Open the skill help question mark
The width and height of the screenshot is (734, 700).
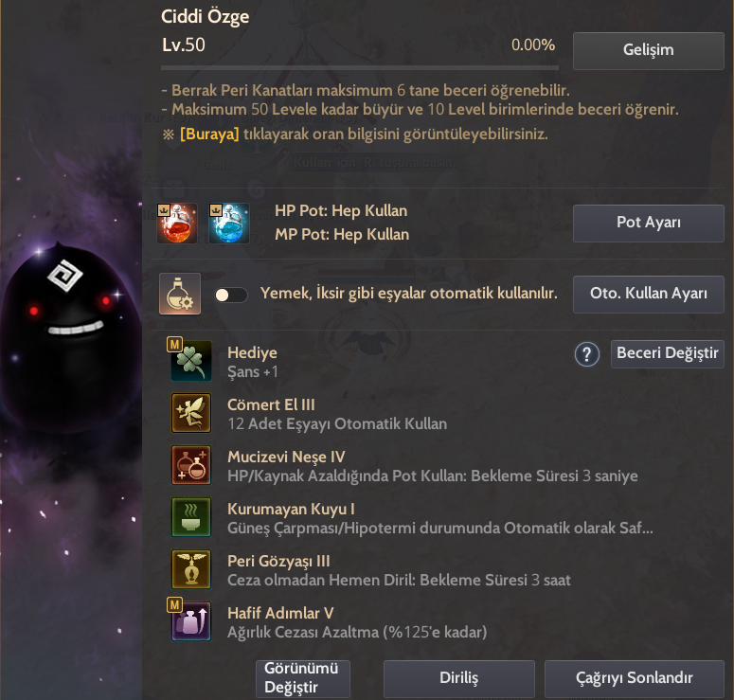(587, 354)
